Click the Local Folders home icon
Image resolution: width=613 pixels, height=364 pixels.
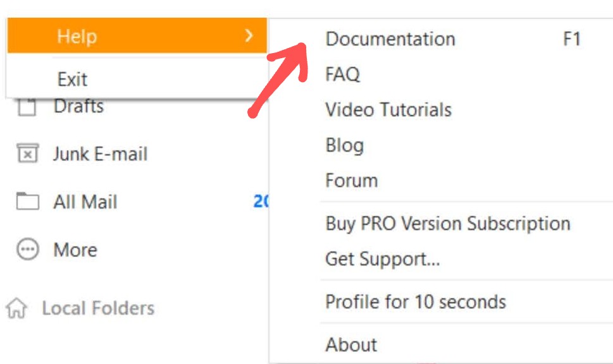point(16,308)
